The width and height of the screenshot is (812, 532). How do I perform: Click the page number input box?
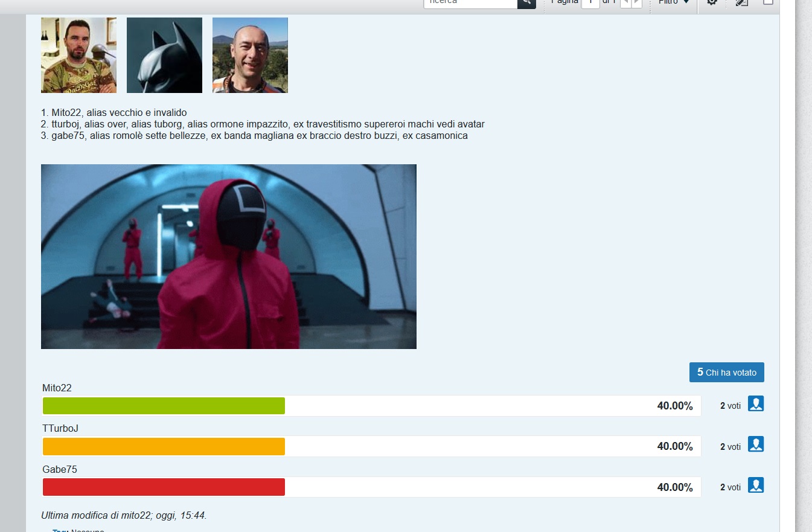point(590,2)
